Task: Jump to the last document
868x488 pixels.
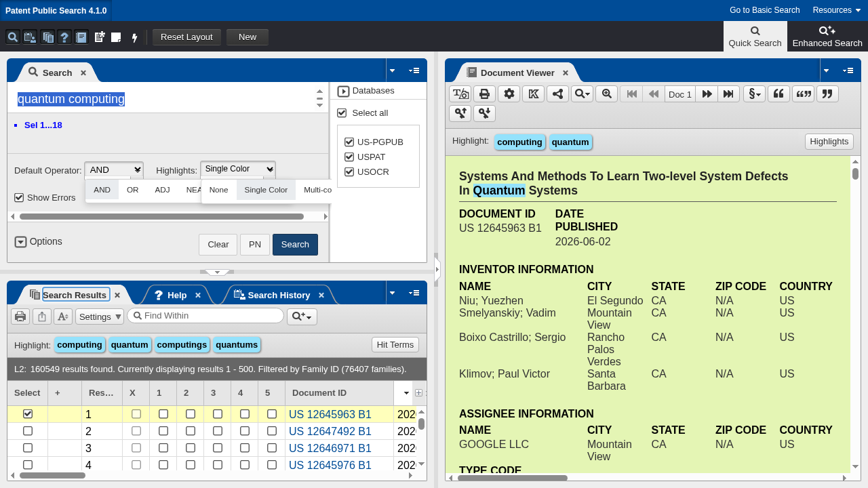Action: point(729,94)
